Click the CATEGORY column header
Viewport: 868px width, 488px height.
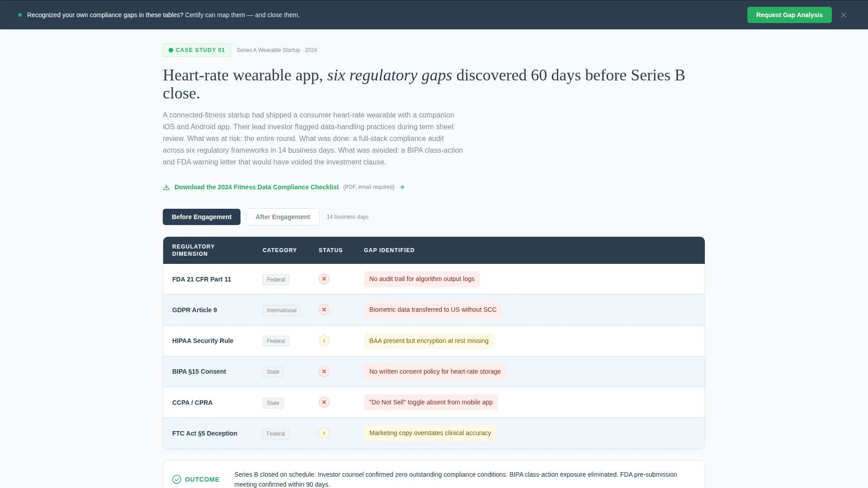(280, 250)
